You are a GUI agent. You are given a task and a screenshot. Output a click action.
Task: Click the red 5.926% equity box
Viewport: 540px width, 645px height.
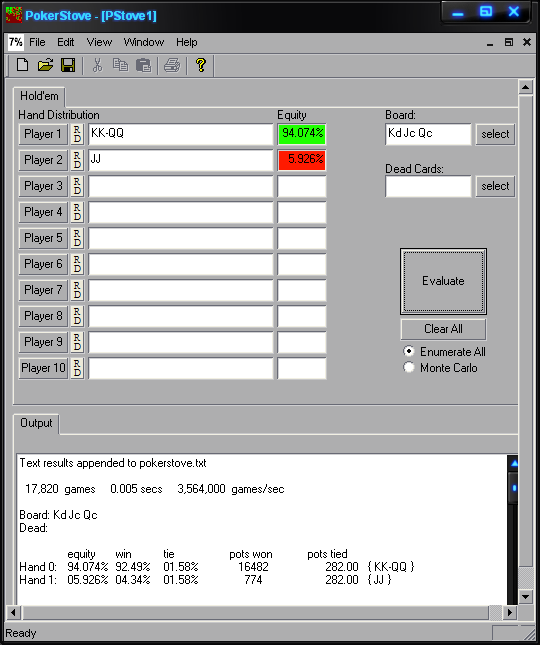pos(302,160)
